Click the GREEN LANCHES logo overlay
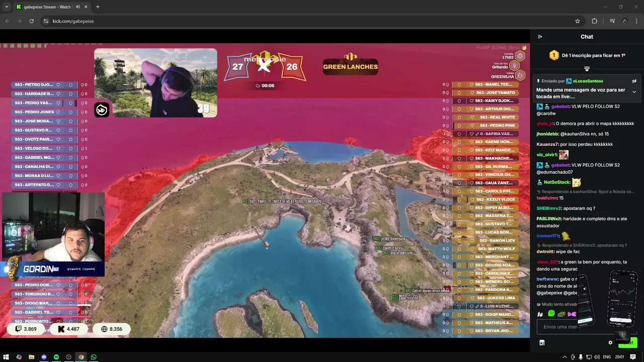 (350, 64)
